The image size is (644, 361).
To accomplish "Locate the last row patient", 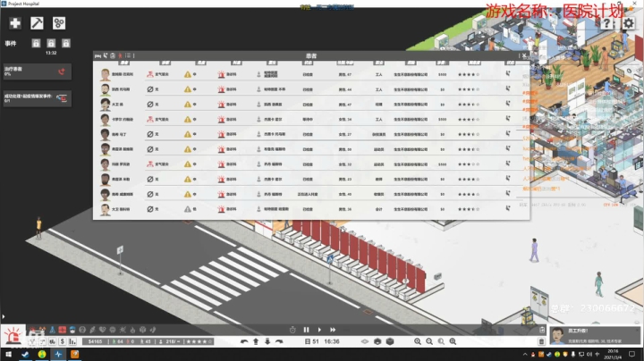I will (x=508, y=208).
